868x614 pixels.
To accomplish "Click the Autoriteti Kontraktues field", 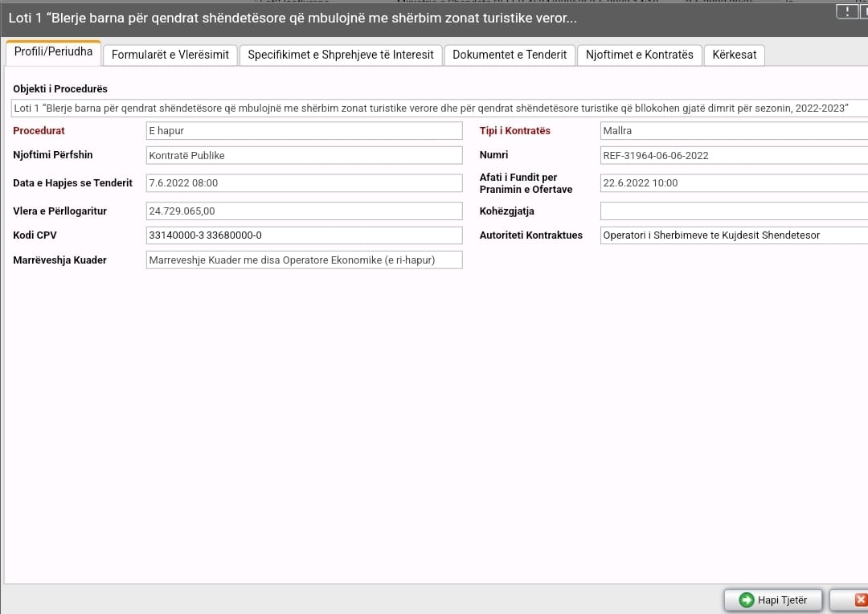I will point(733,235).
